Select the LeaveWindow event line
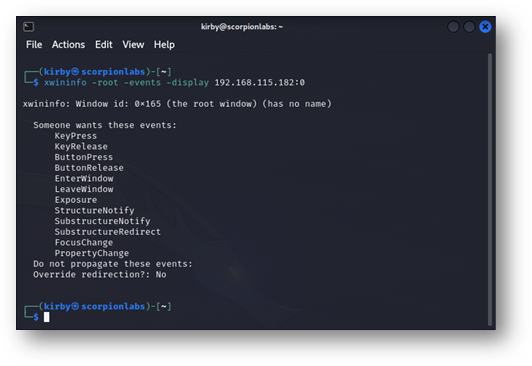 point(84,189)
